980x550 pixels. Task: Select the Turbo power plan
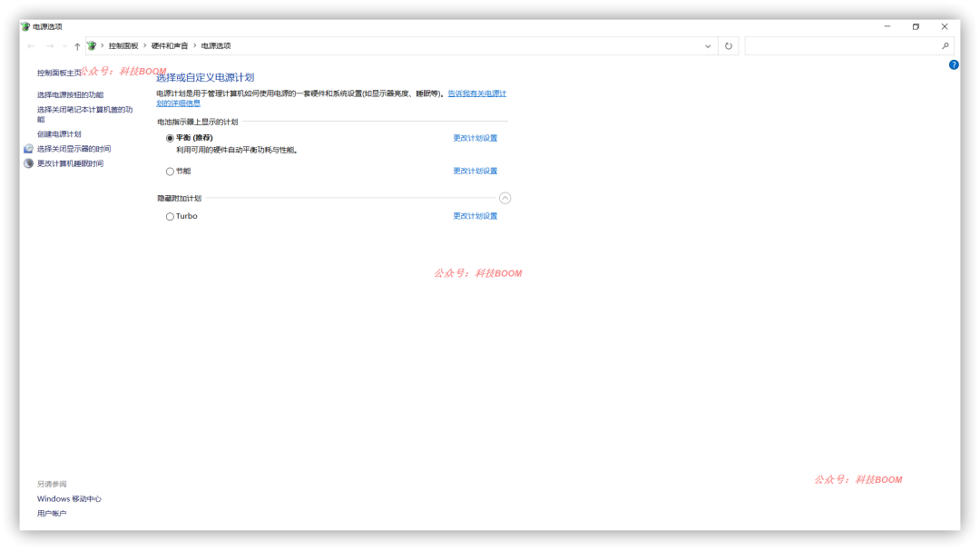tap(170, 216)
